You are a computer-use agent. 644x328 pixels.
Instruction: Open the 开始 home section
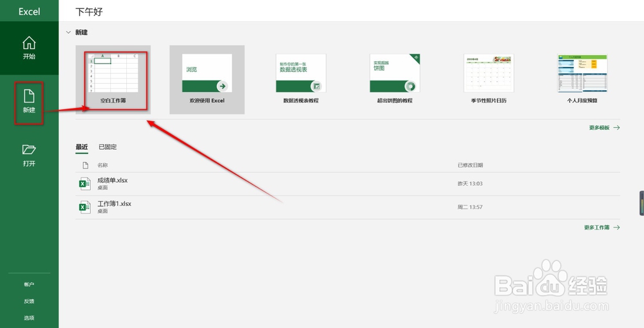(x=29, y=48)
